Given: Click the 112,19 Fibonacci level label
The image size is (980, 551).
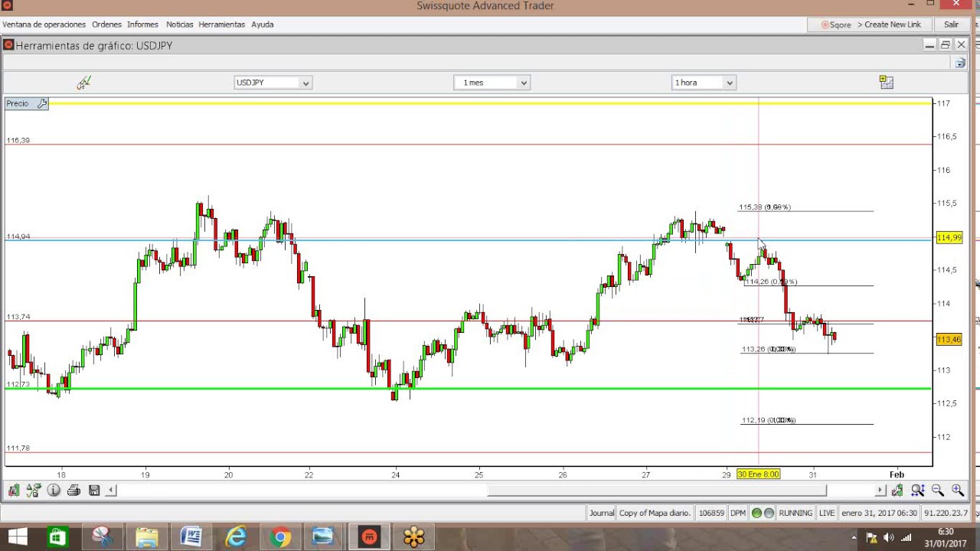Looking at the screenshot, I should pos(768,420).
